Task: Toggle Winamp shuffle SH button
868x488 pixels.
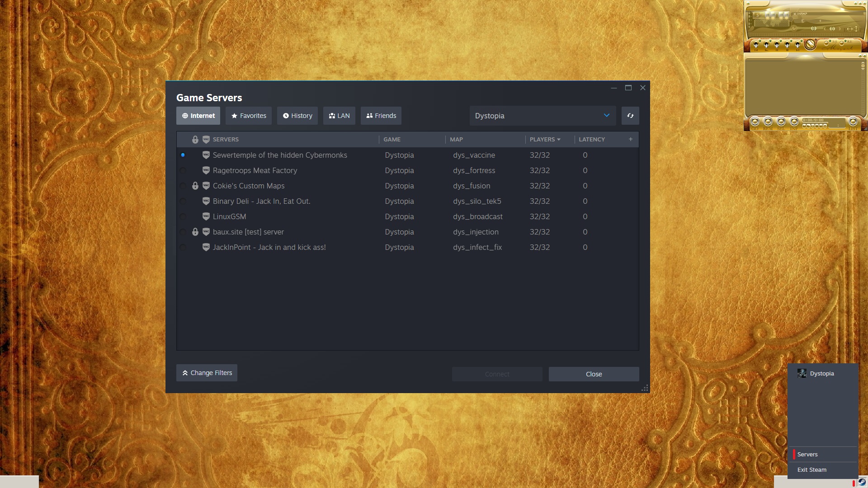Action: point(826,43)
